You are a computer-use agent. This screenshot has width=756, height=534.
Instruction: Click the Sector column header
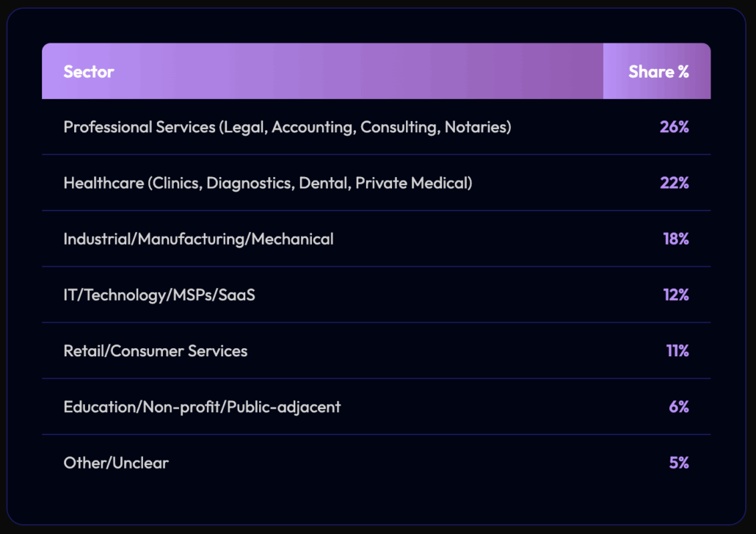point(89,72)
